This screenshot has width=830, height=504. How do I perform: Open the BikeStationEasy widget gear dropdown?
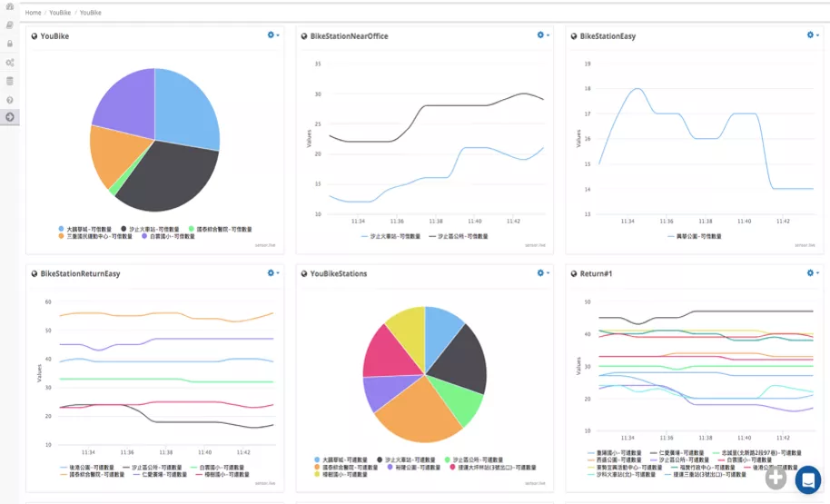pyautogui.click(x=813, y=35)
